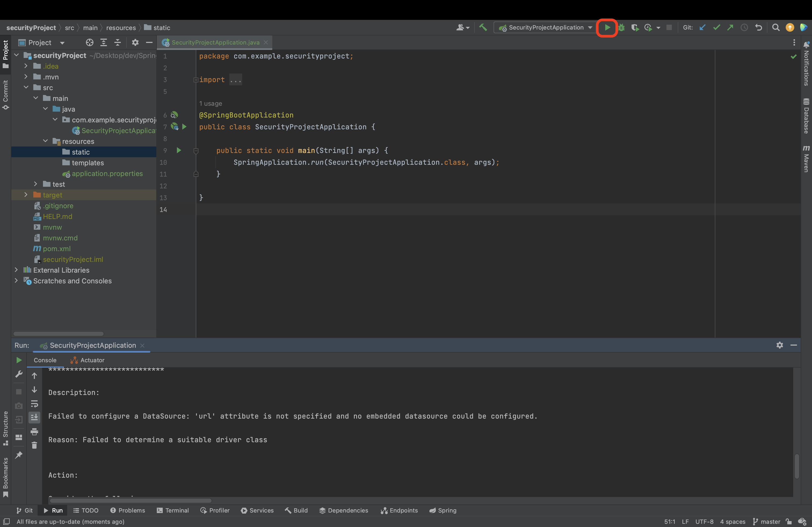Toggle soft-wrap in Run console
Viewport: 812px width, 527px height.
point(34,404)
